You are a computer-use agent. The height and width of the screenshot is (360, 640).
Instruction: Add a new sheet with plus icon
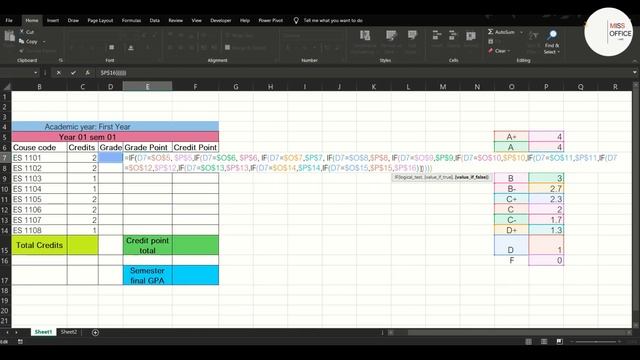click(95, 333)
